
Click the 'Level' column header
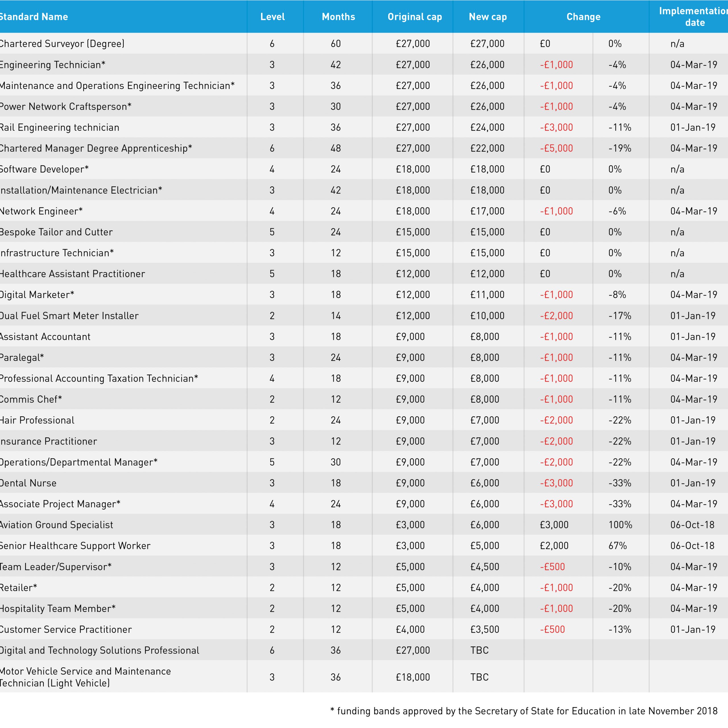(x=272, y=16)
